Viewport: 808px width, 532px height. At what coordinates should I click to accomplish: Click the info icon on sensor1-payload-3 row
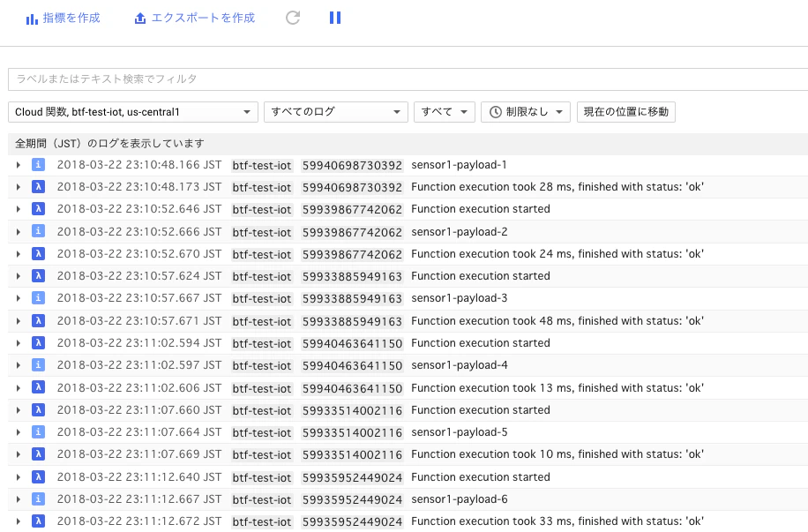tap(38, 298)
